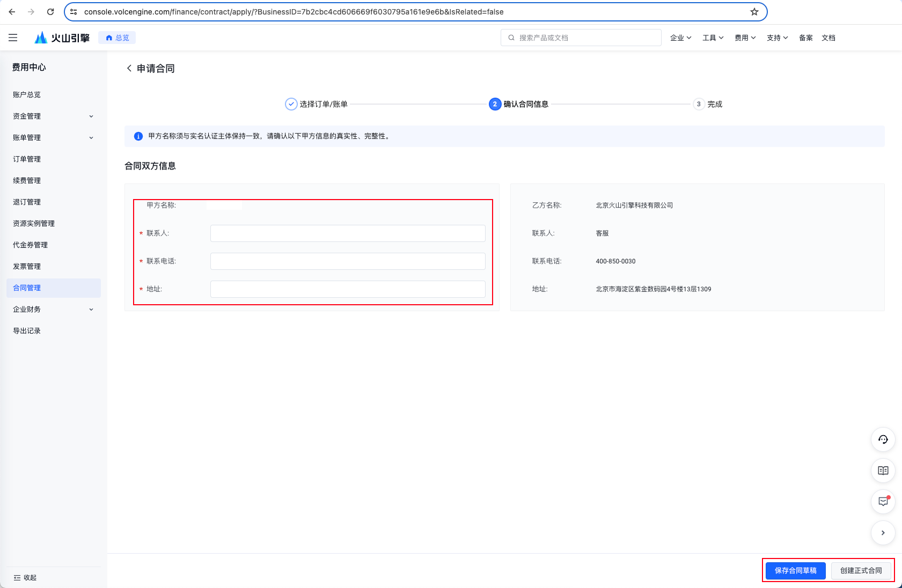Open the customer service headset widget
Screen dimensions: 902x588
pos(883,439)
